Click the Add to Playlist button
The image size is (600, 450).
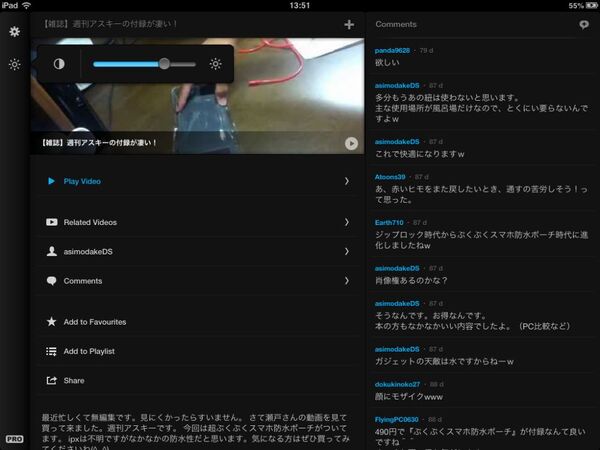[x=197, y=351]
